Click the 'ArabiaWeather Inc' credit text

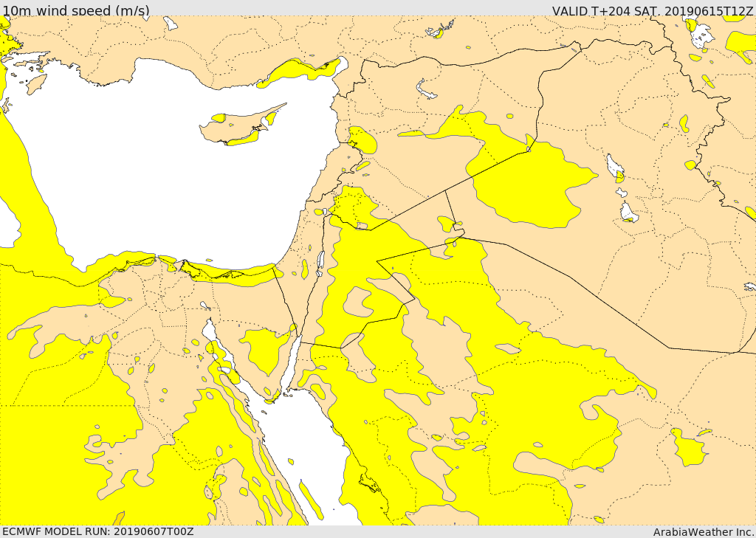(704, 532)
